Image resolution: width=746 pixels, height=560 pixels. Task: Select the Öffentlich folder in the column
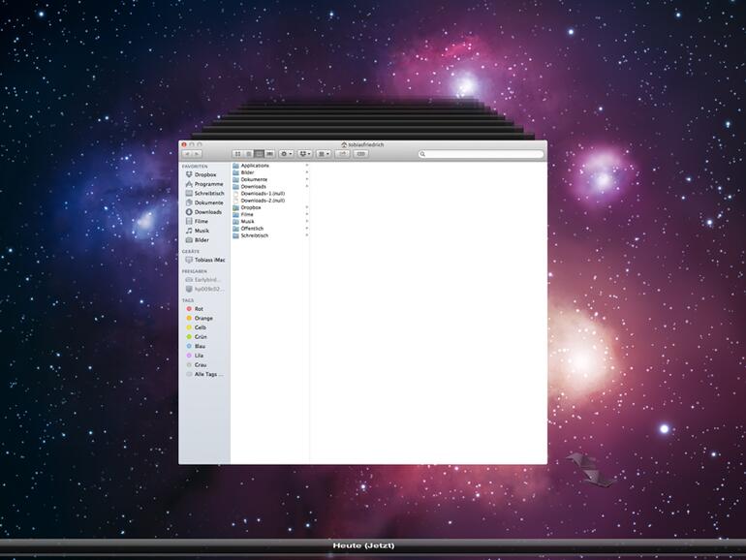[x=270, y=229]
